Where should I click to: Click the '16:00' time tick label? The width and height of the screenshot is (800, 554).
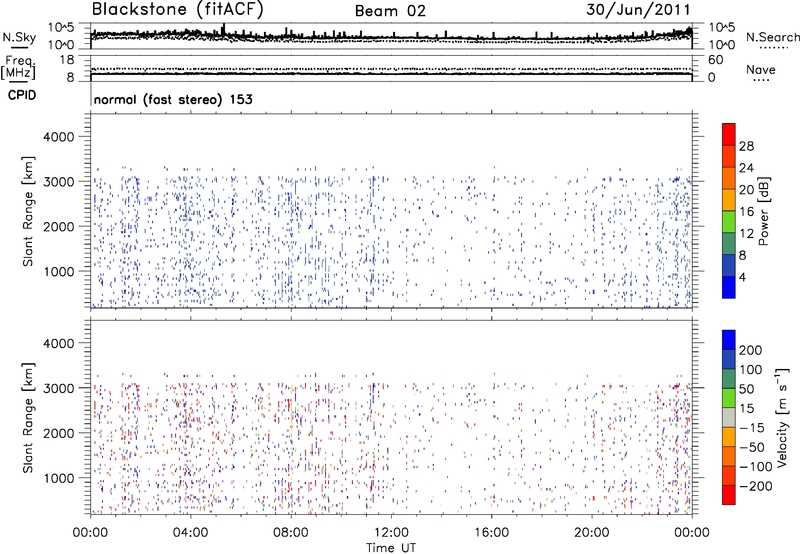coord(491,533)
